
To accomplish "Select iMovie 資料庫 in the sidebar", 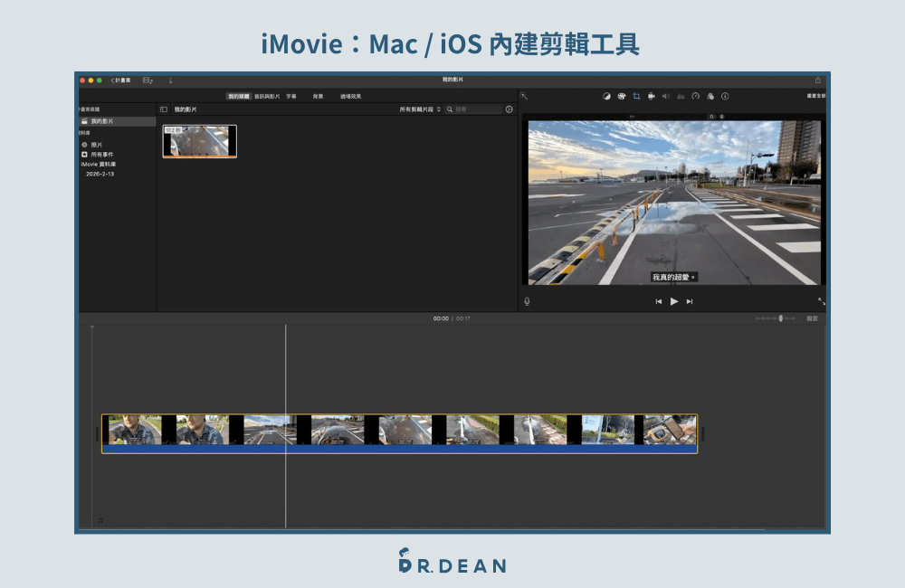I will [x=98, y=165].
